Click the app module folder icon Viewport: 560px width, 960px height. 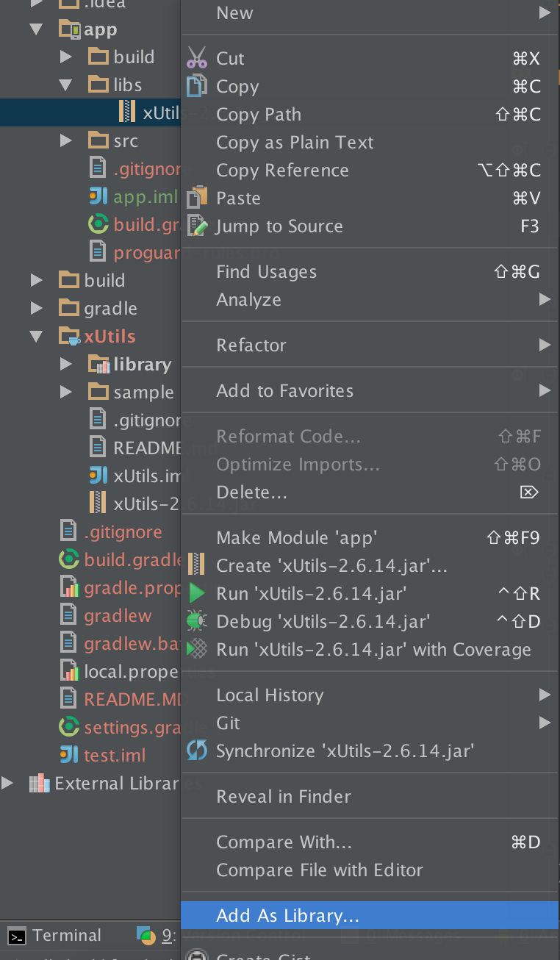tap(70, 29)
